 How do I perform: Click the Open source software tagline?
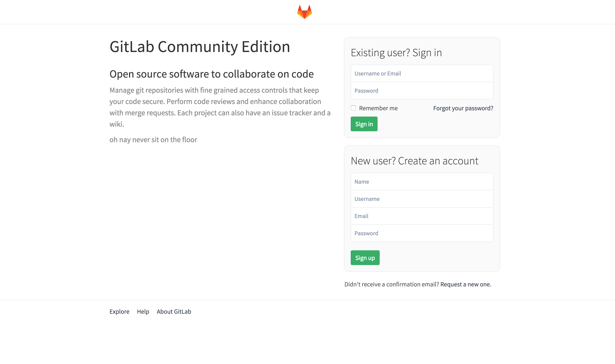tap(211, 74)
